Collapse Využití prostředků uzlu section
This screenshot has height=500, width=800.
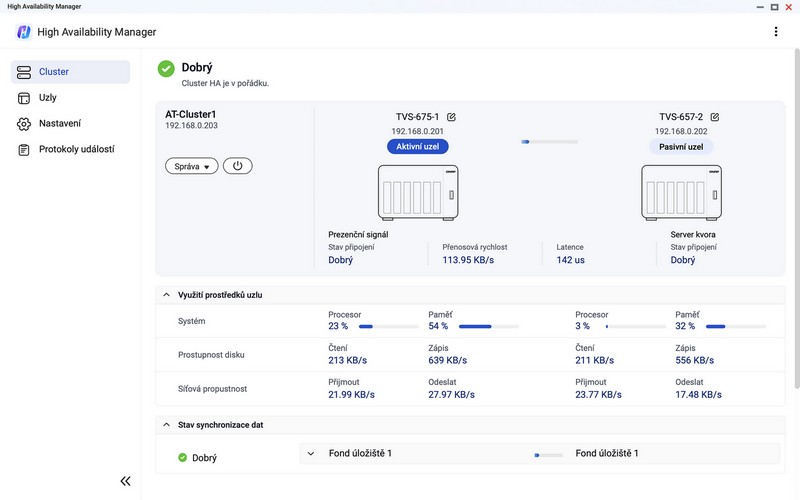(x=166, y=295)
